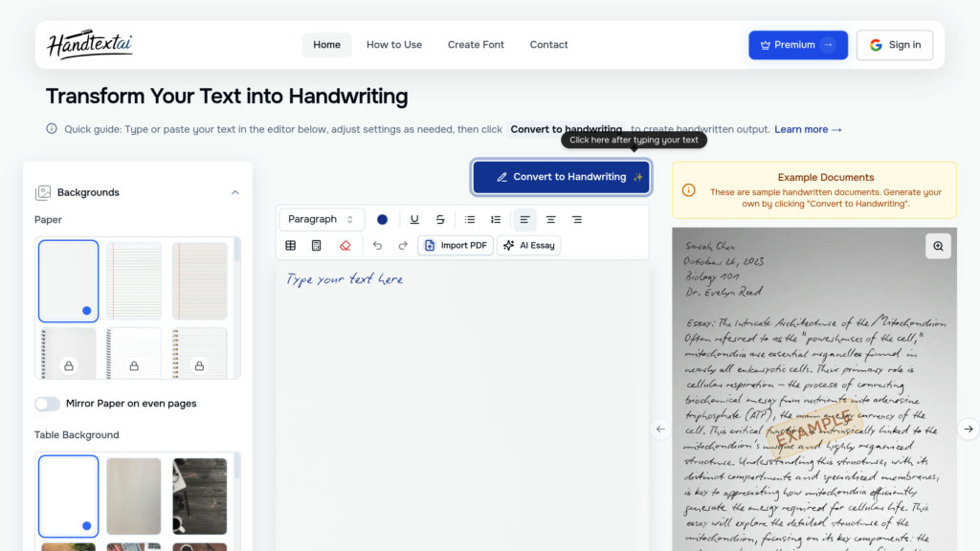
Task: Insert a bulleted list
Action: (470, 219)
